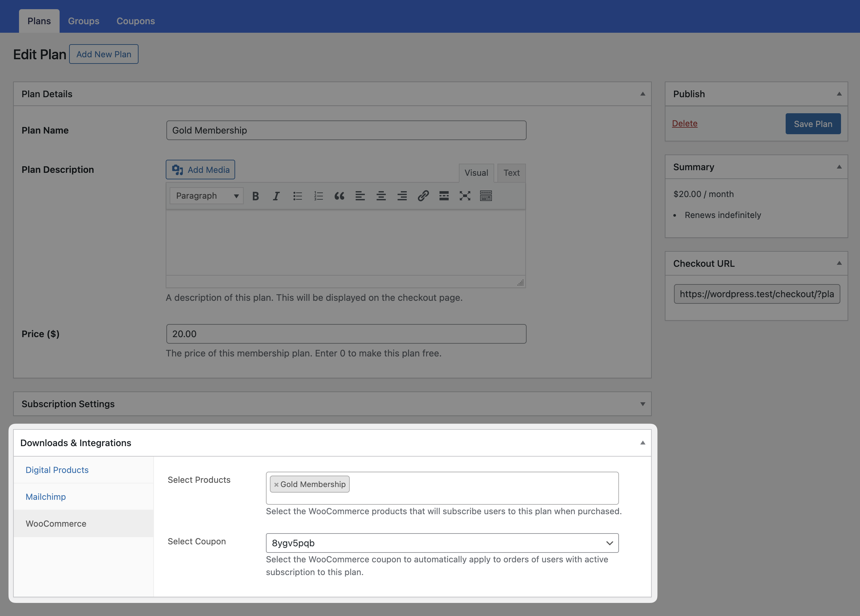The image size is (860, 616).
Task: Focus the Price input field
Action: [346, 334]
